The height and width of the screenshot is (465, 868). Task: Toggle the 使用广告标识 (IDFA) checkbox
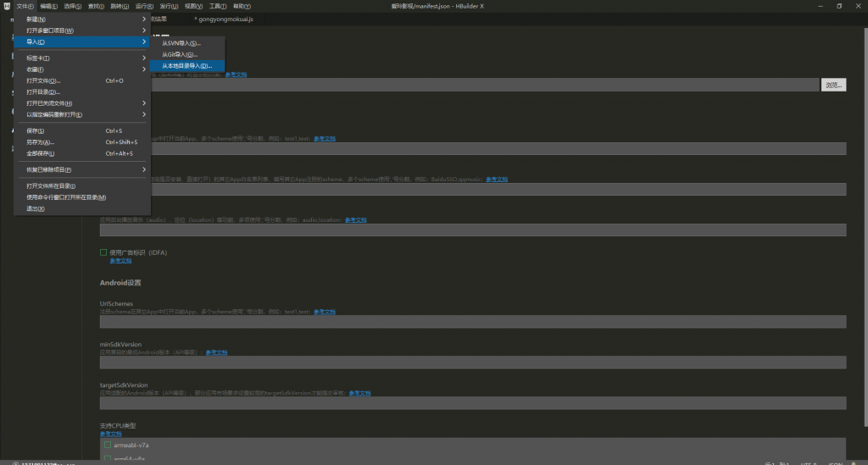point(104,252)
